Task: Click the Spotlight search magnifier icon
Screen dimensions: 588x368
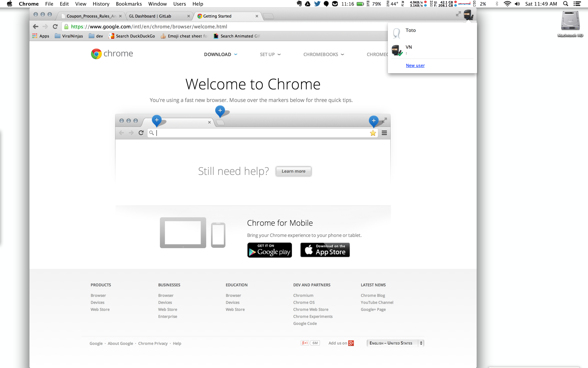Action: coord(566,4)
